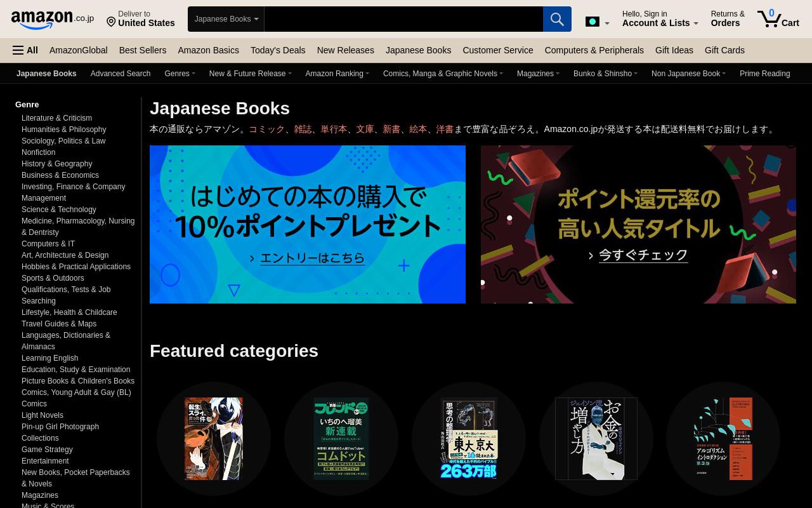Screen dimensions: 812x508
Task: Select Game Strategy genre
Action: (x=47, y=450)
